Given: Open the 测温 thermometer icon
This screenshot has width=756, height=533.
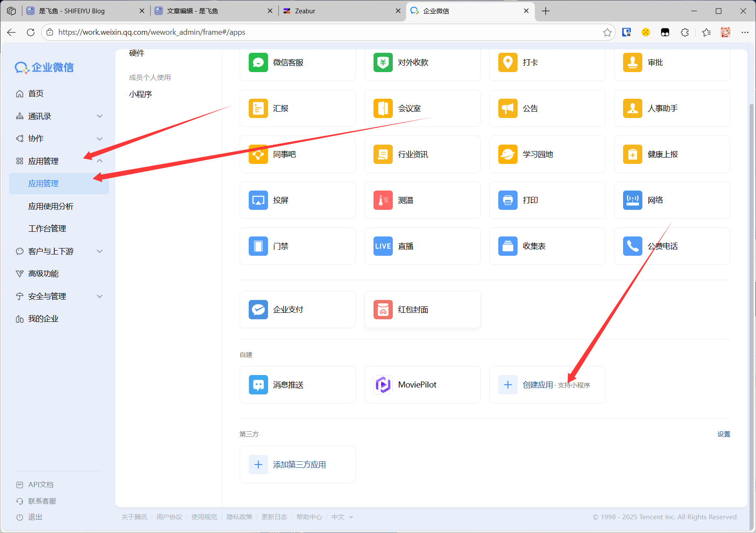Looking at the screenshot, I should click(x=383, y=200).
